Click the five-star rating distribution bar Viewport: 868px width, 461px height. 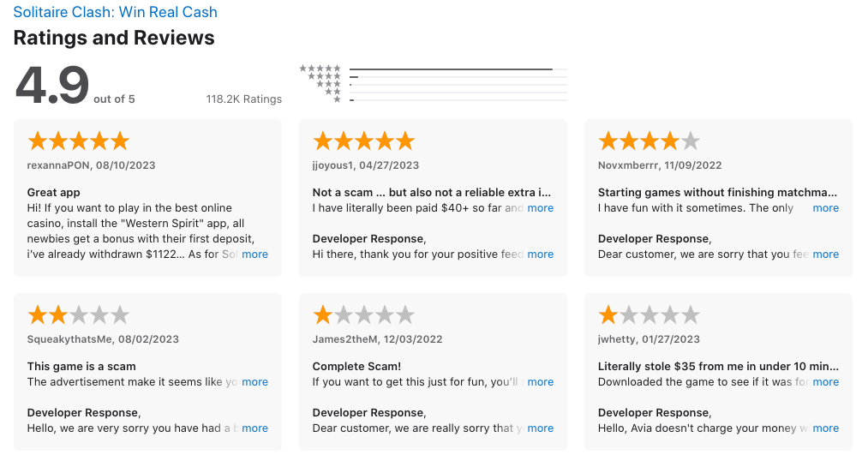(x=458, y=69)
